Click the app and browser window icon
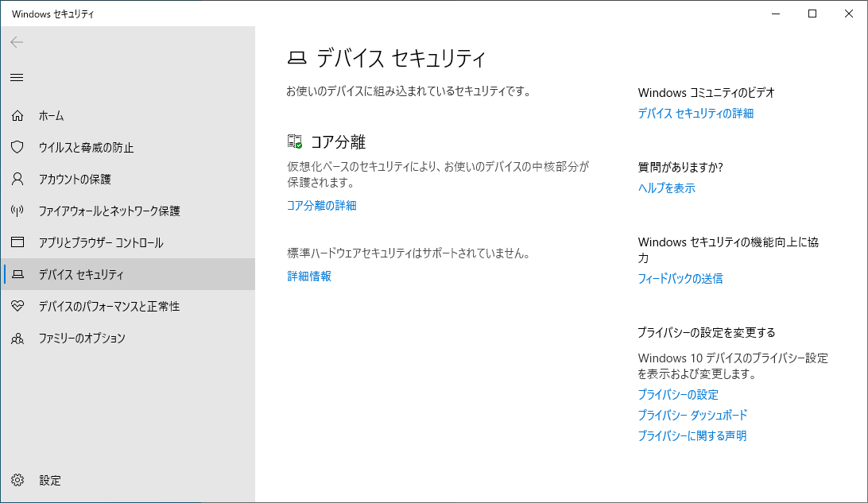This screenshot has height=503, width=868. (x=17, y=242)
